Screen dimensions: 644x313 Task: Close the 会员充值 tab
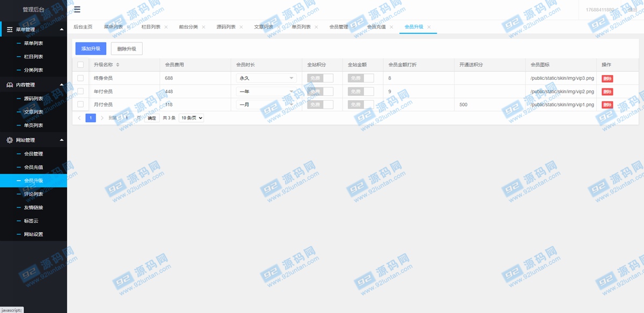coord(391,27)
